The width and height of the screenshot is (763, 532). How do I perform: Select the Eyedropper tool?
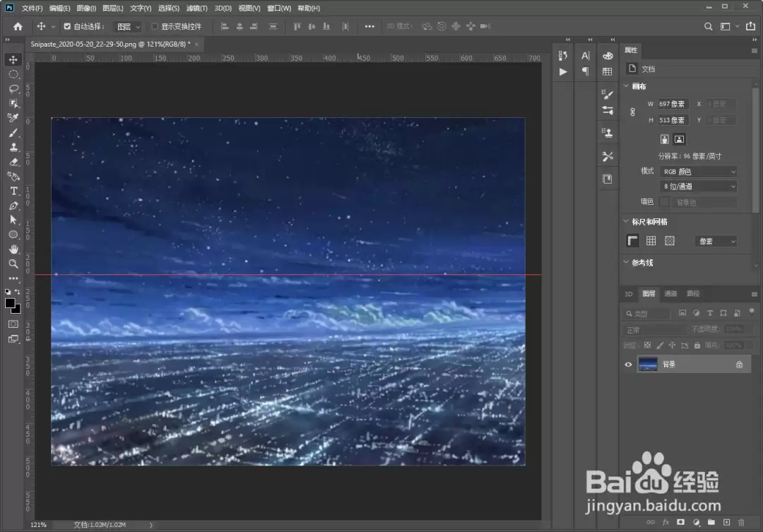13,118
